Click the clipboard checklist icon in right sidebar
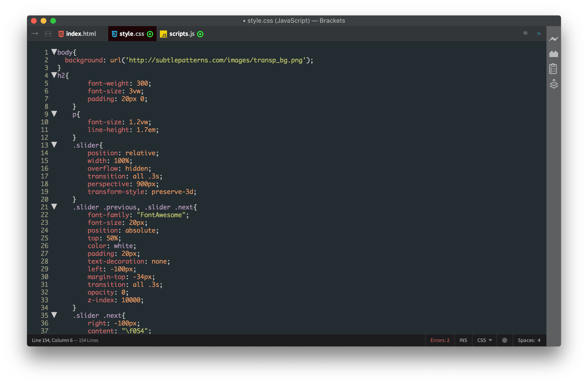The width and height of the screenshot is (588, 385). [x=554, y=68]
